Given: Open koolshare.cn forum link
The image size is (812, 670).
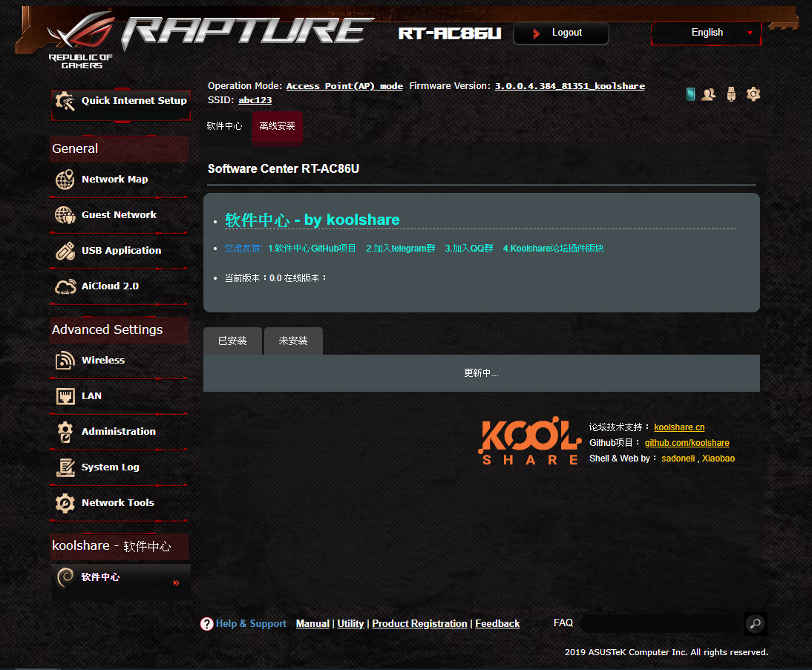Looking at the screenshot, I should click(x=679, y=427).
